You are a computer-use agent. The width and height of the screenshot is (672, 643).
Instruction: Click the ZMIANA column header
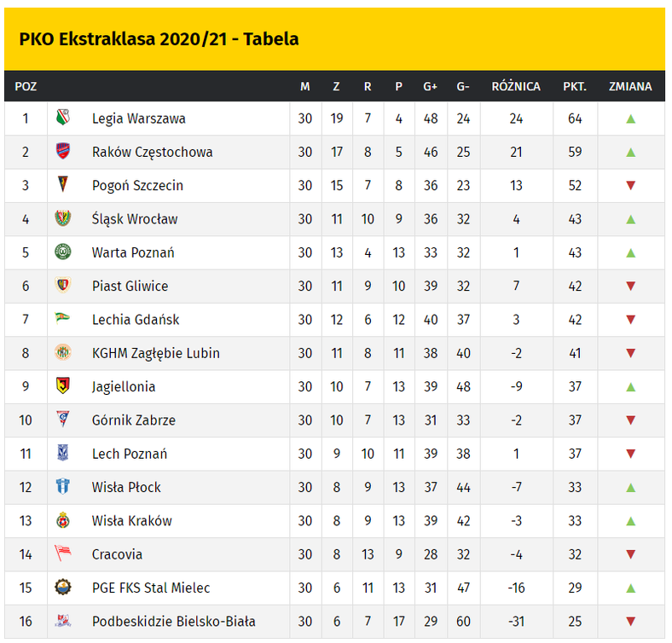(630, 86)
